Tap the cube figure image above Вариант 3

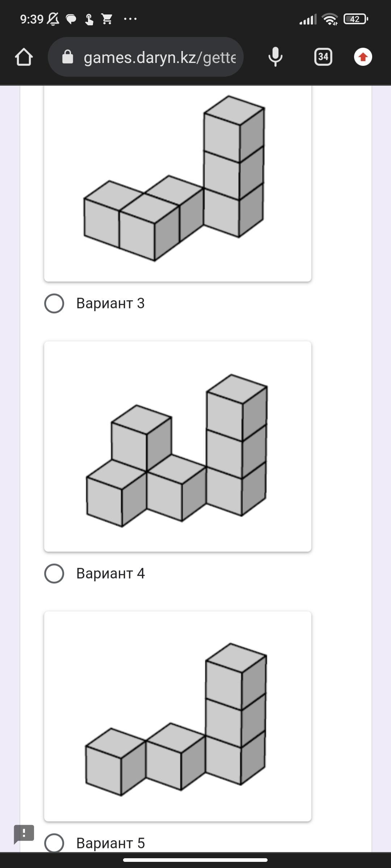tap(178, 183)
